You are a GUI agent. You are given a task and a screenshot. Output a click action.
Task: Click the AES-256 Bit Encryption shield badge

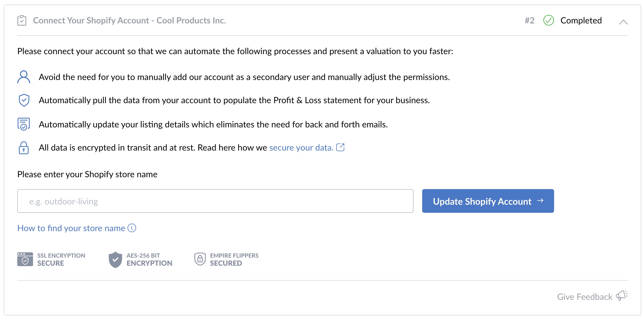click(115, 260)
